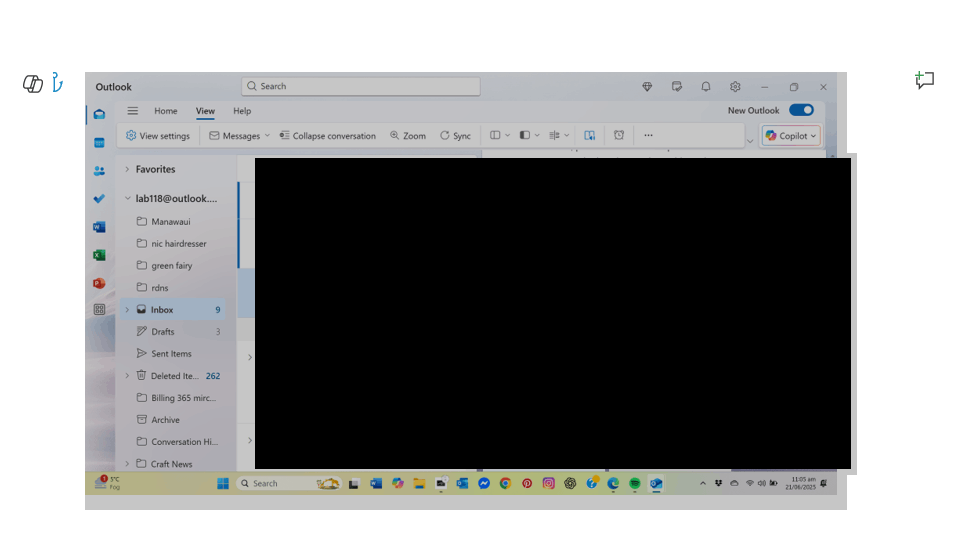Open the Drafts folder
The image size is (954, 554).
(x=173, y=331)
